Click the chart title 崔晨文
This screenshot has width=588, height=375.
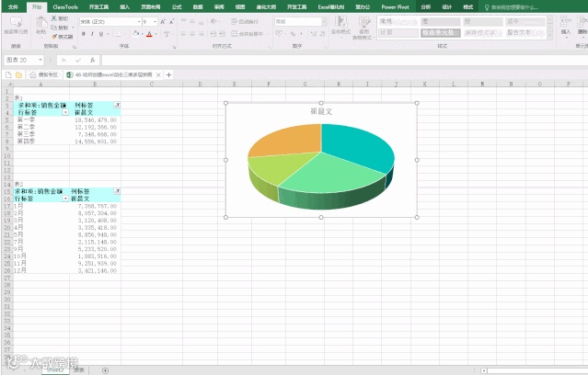tap(321, 111)
